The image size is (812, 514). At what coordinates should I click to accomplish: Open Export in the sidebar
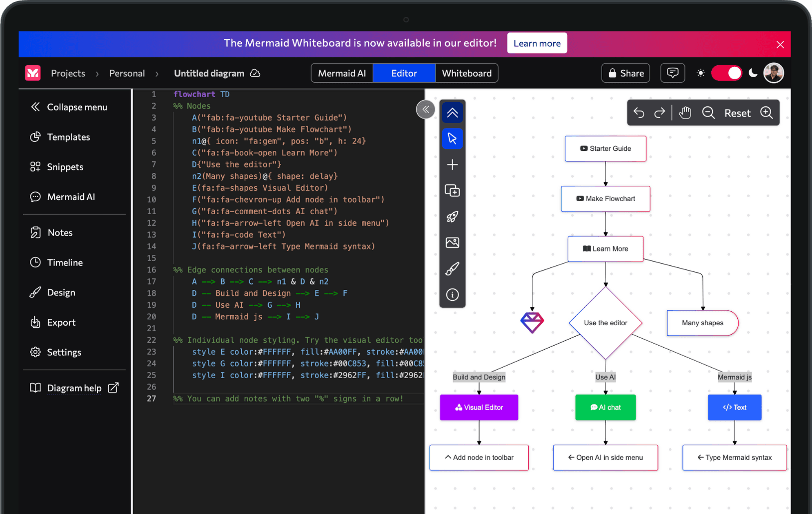click(x=53, y=322)
